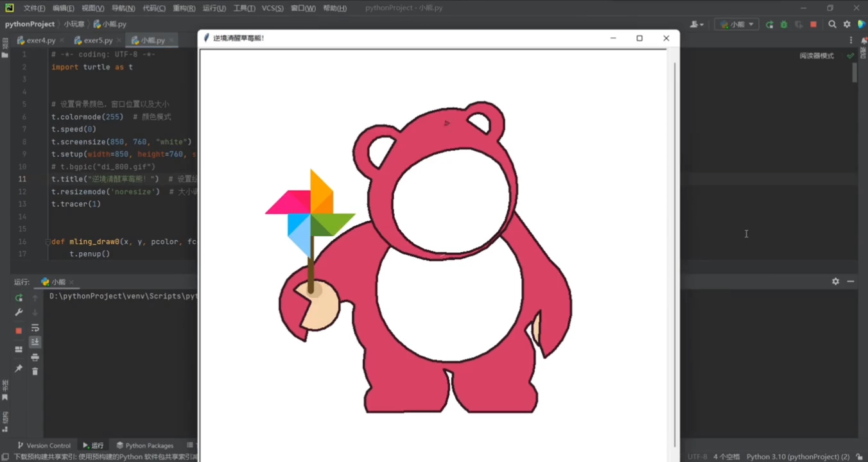Click the down arrow in the Run console
The image size is (868, 462).
click(x=35, y=312)
